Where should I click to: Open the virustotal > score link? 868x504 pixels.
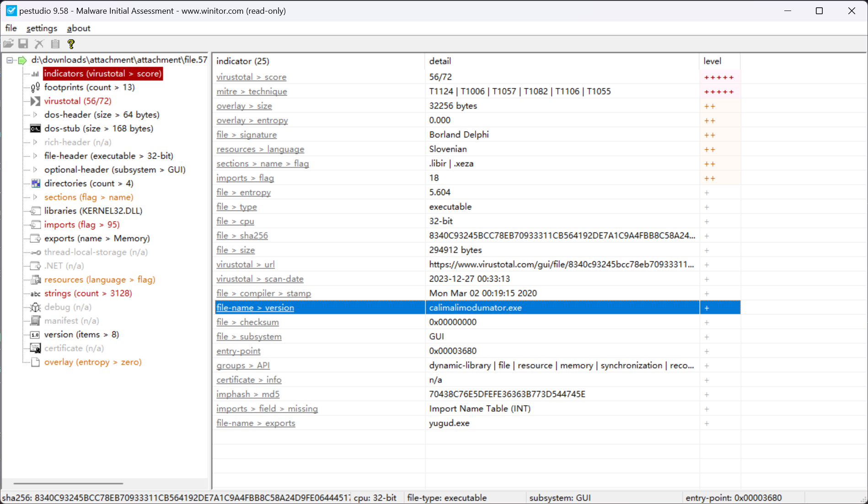[252, 77]
